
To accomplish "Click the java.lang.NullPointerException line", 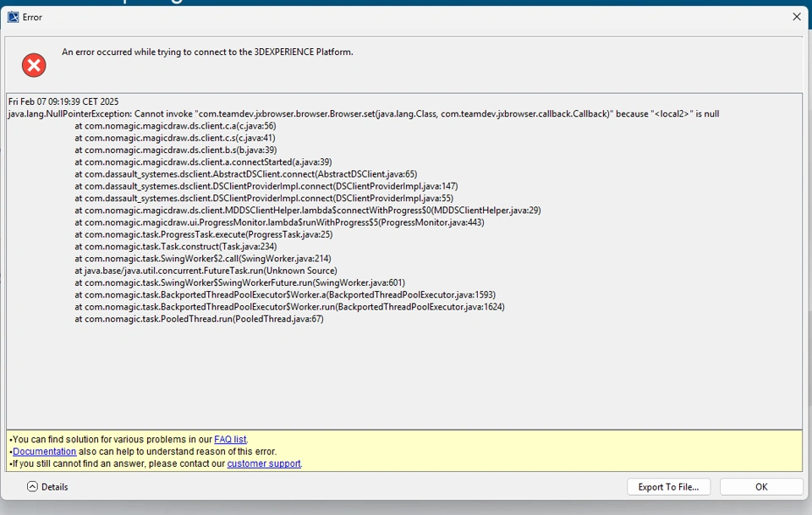I will click(364, 114).
